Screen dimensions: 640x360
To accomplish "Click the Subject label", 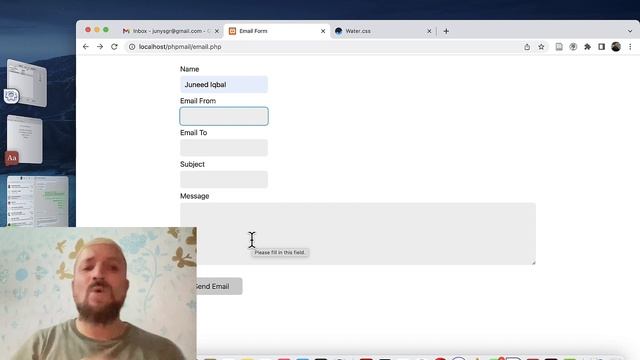I will (x=192, y=164).
